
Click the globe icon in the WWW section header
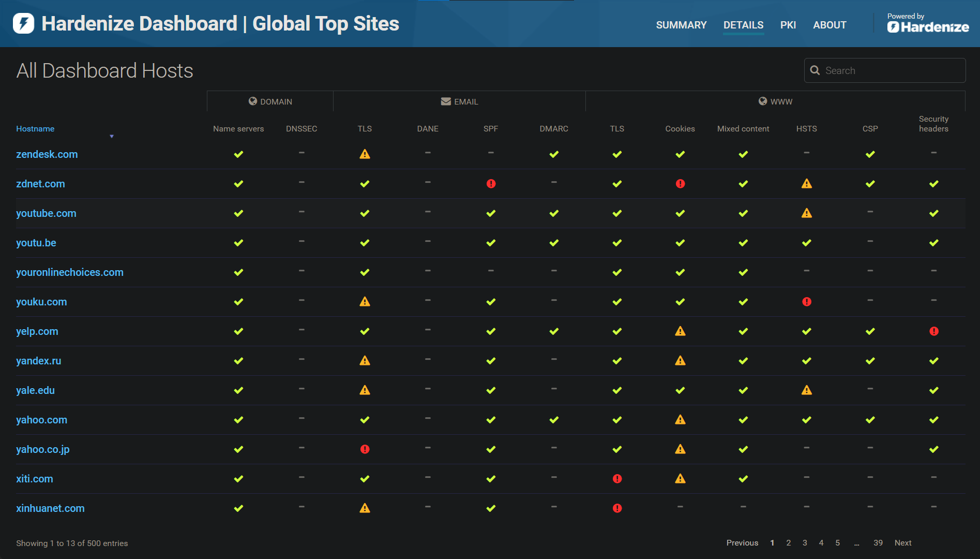coord(762,101)
